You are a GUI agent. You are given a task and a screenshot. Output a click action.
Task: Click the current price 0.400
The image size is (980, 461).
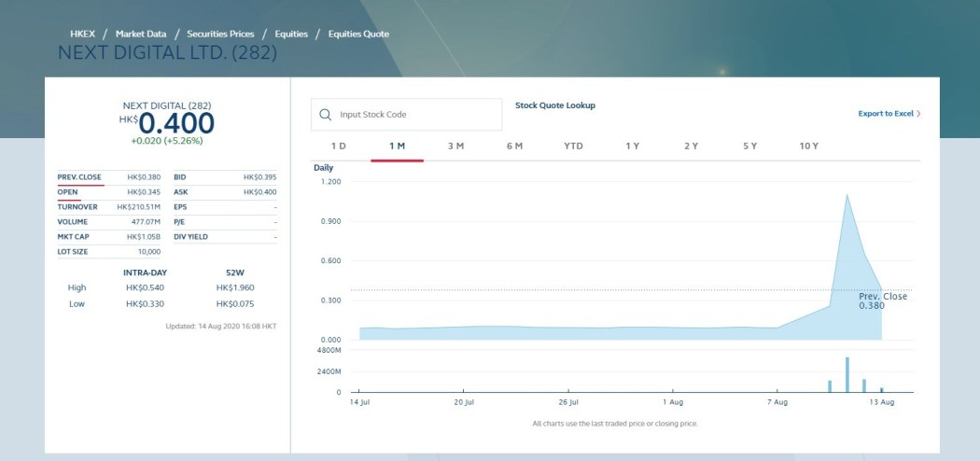(176, 123)
